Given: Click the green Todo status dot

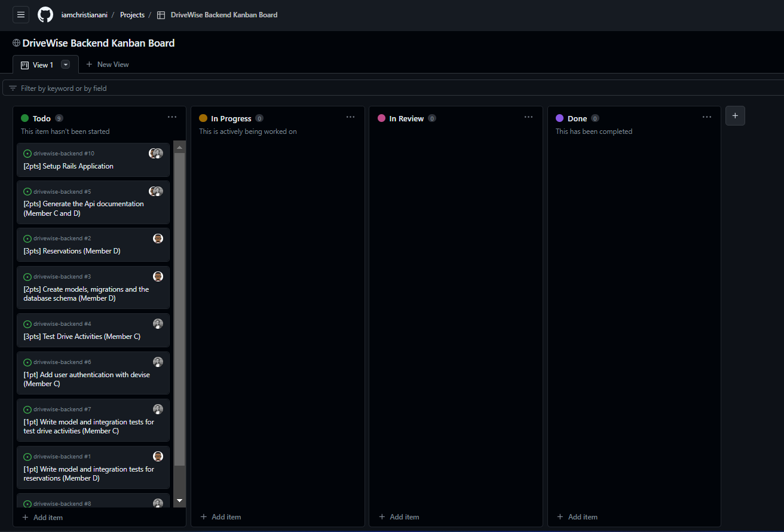Looking at the screenshot, I should pos(24,118).
